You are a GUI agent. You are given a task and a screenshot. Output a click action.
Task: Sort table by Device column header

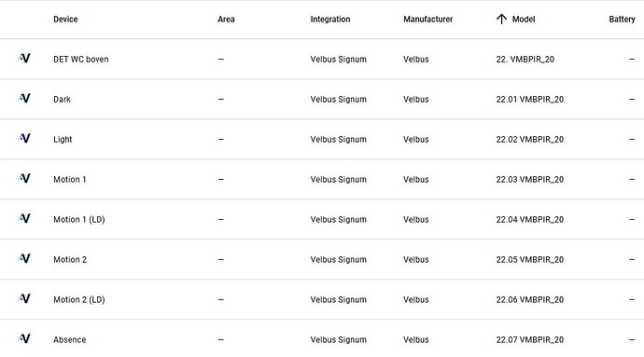point(65,20)
